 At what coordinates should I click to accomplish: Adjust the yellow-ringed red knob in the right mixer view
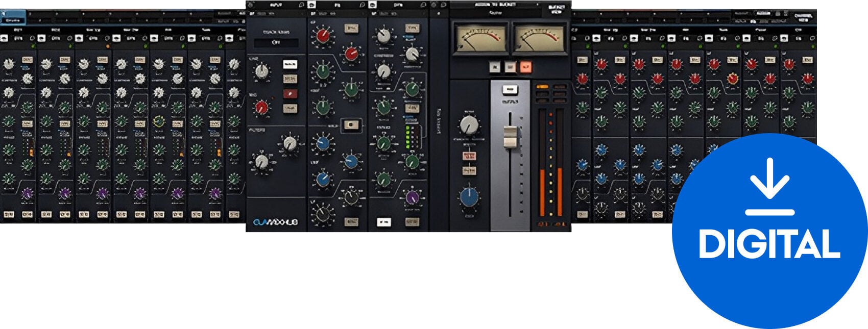coord(733,78)
